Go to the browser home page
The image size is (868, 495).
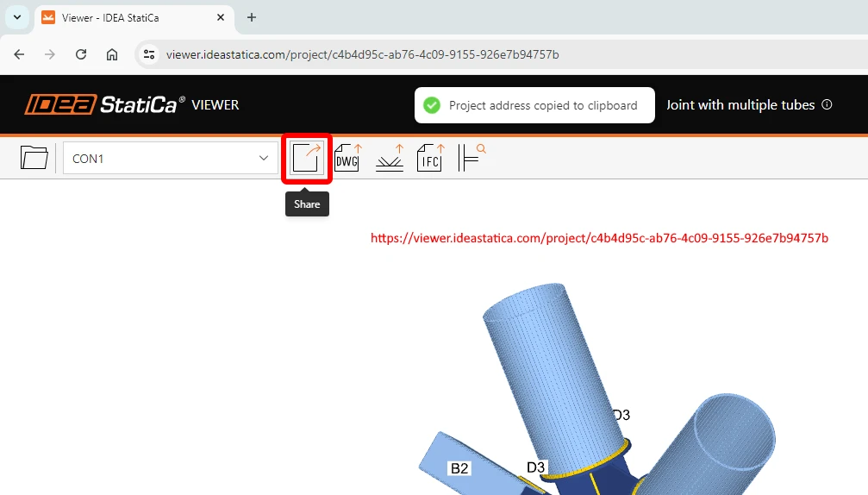click(112, 54)
